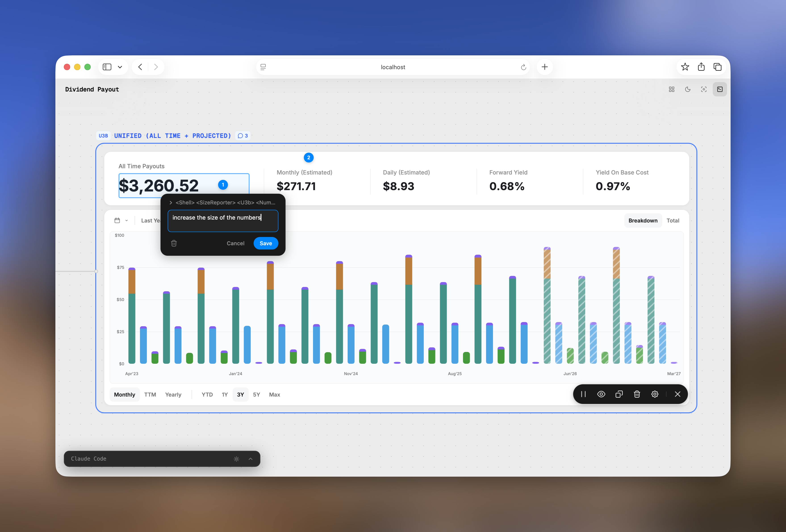Open settings gear in dark toolbar
This screenshot has height=532, width=786.
(x=655, y=394)
